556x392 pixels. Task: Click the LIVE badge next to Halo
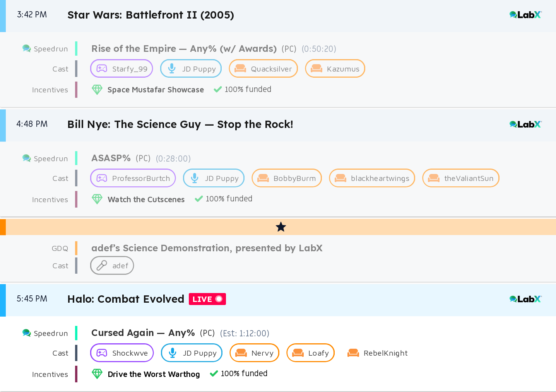point(207,299)
